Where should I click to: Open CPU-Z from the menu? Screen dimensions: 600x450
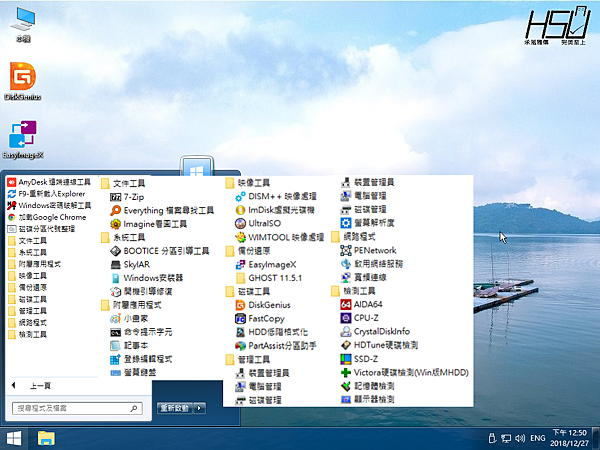coord(359,318)
